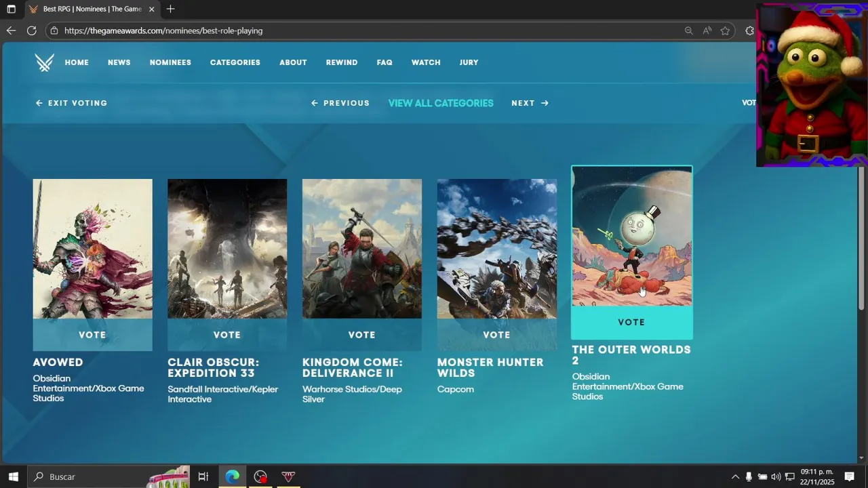Open the ABOUT menu item
This screenshot has width=868, height=488.
click(x=293, y=62)
